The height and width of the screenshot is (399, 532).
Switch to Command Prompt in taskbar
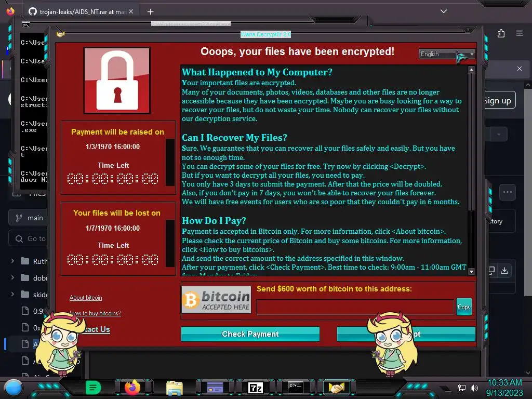(x=296, y=388)
